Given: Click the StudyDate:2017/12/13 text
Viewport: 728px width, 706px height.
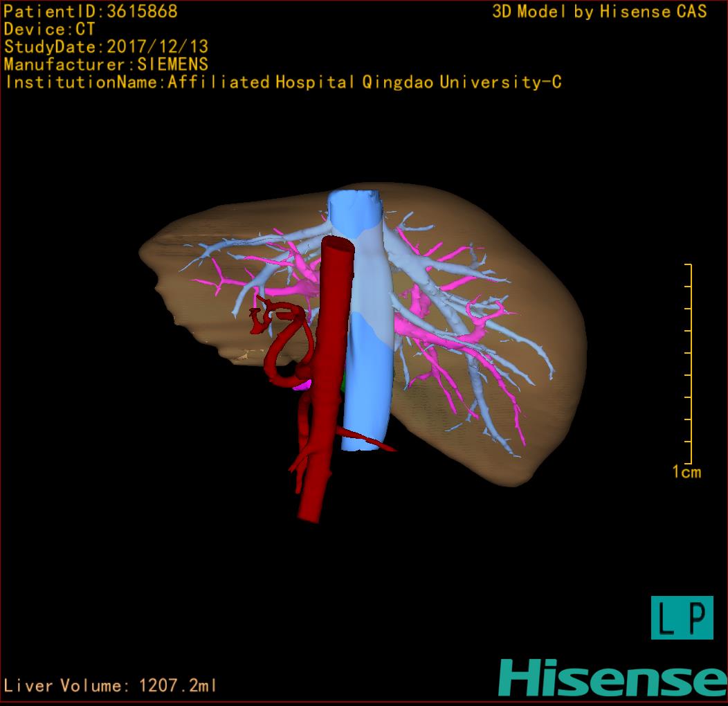Looking at the screenshot, I should coord(107,47).
